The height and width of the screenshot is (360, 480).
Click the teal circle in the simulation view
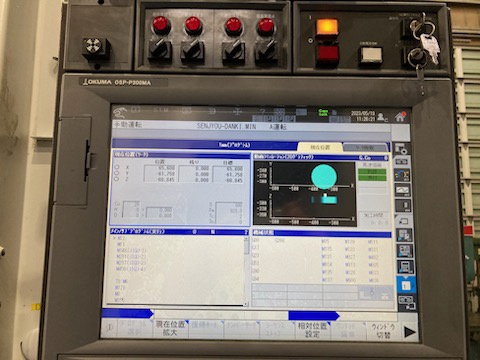324,176
